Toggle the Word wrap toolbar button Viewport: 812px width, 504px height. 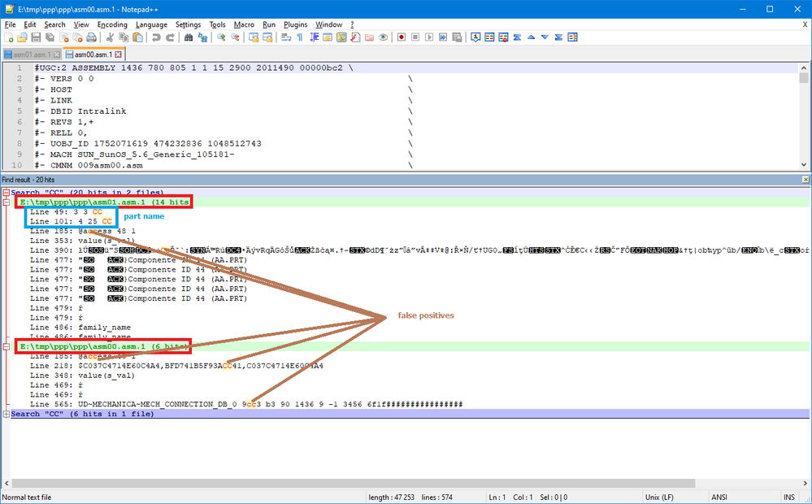click(286, 37)
